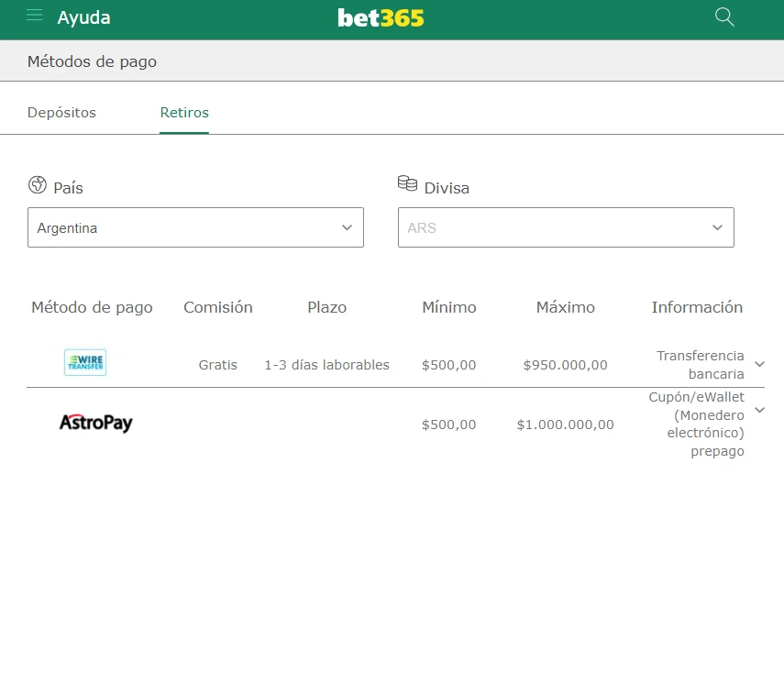Click Wire Transfer minimum $500,00
Viewport: 784px width, 673px height.
coord(449,365)
